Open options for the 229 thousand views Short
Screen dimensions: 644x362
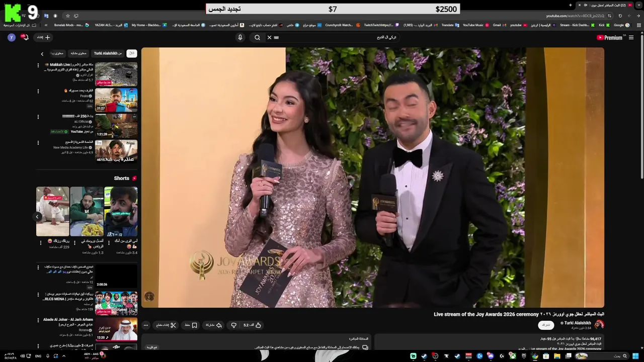pos(41,242)
